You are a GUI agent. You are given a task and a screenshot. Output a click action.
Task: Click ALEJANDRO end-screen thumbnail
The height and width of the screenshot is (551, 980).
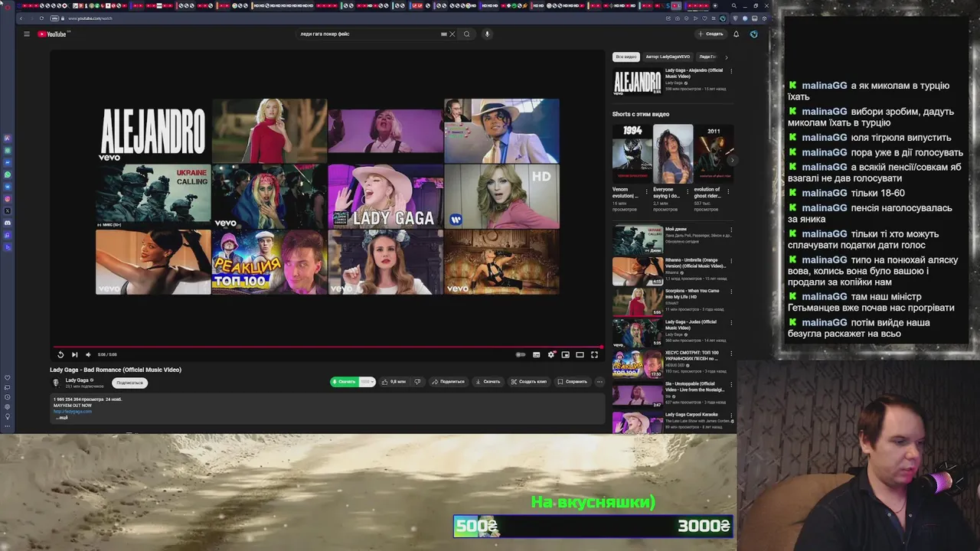(x=153, y=131)
